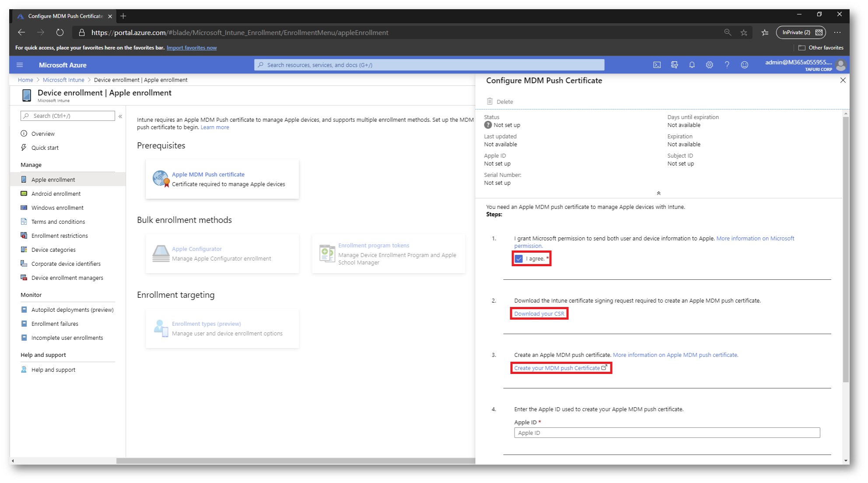Click the Apple ID input field
Viewport: 868px width, 483px height.
[667, 433]
